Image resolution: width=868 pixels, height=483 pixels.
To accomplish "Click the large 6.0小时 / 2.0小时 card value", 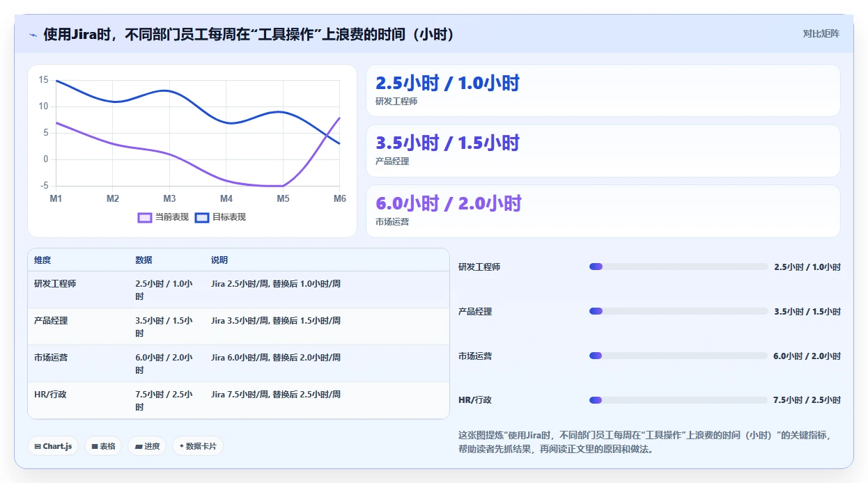I will (448, 204).
